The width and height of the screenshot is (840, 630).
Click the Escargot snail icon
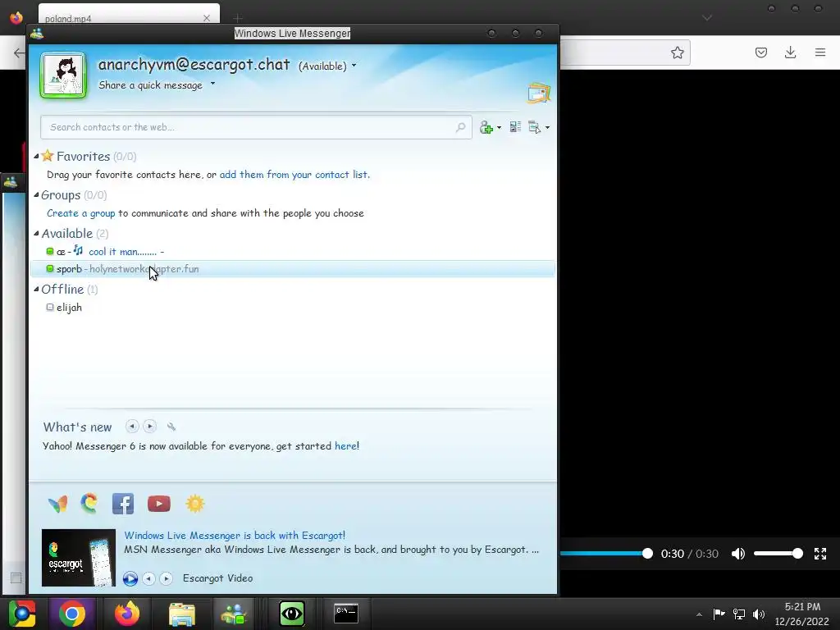(x=89, y=504)
